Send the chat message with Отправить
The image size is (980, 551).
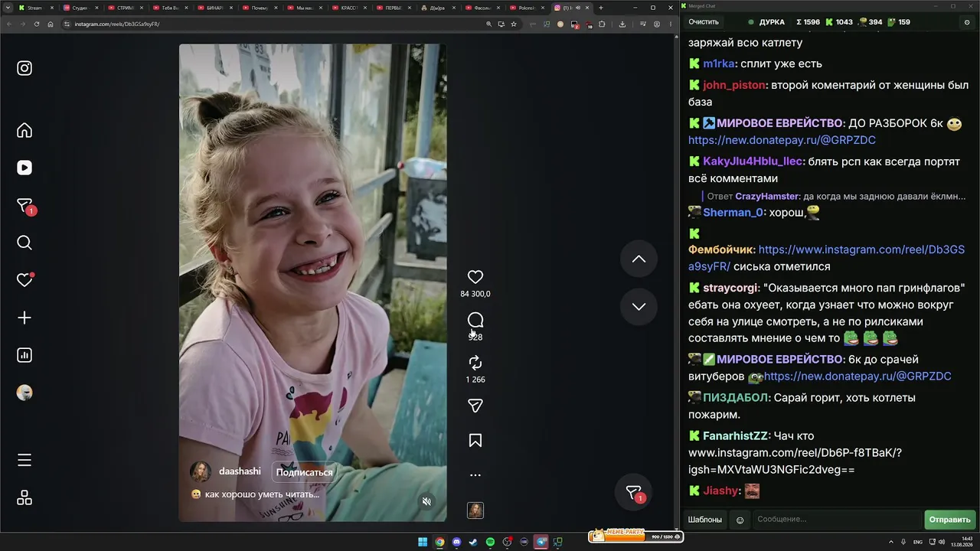pos(950,520)
